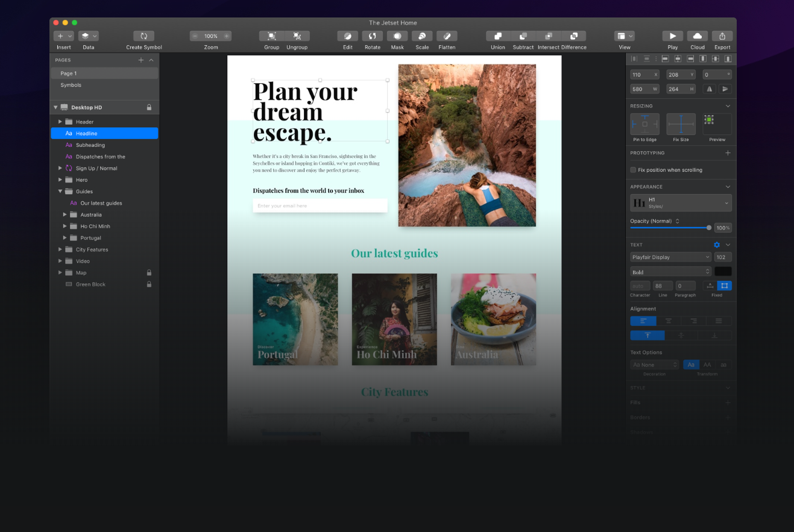Apply the Subtract boolean operation
This screenshot has height=532, width=794.
coord(523,36)
